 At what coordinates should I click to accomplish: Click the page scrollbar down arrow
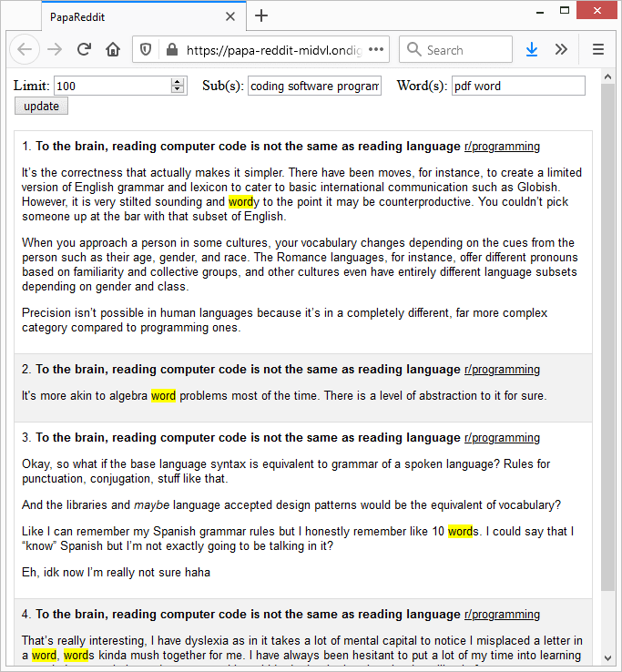(x=607, y=657)
